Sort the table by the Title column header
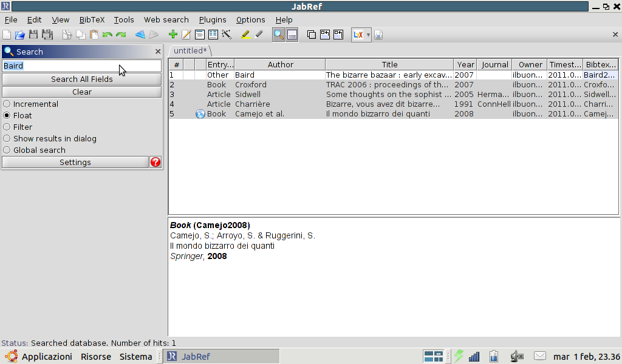 click(x=389, y=64)
